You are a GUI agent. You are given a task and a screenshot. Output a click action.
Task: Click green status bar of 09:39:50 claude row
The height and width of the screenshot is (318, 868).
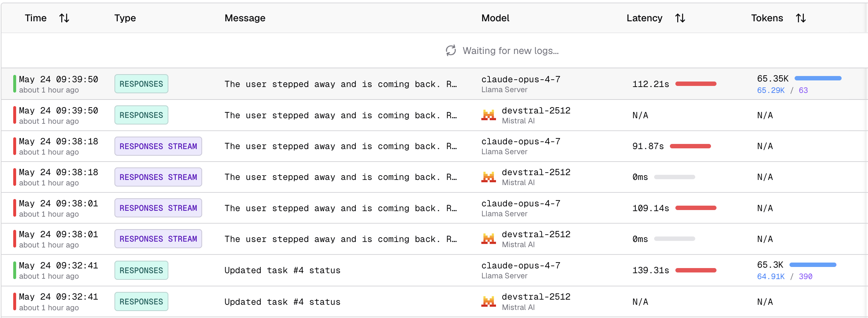point(15,84)
